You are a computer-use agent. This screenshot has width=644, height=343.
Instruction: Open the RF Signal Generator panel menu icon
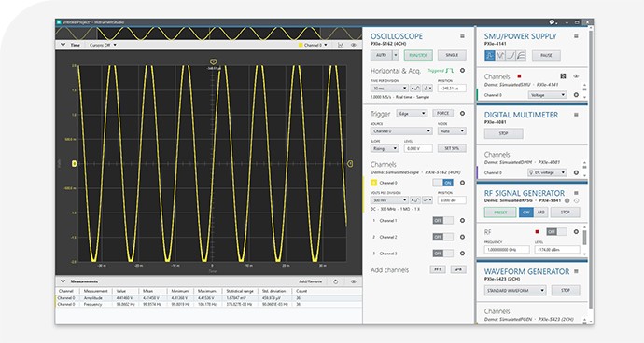(x=576, y=192)
